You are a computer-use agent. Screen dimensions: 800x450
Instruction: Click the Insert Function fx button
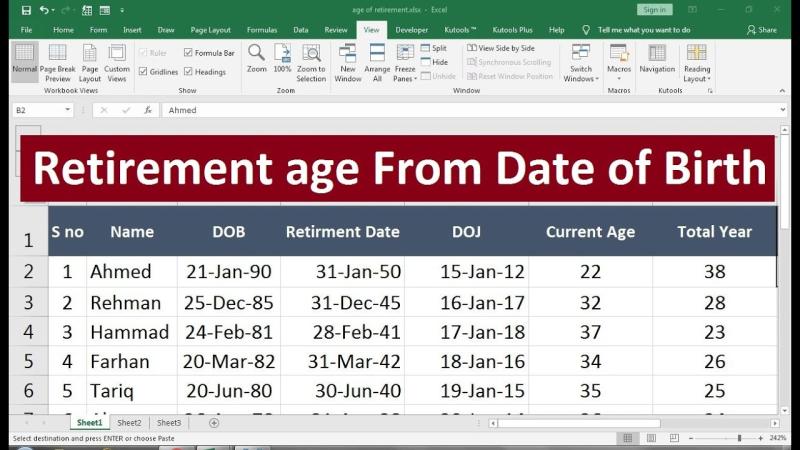click(148, 110)
